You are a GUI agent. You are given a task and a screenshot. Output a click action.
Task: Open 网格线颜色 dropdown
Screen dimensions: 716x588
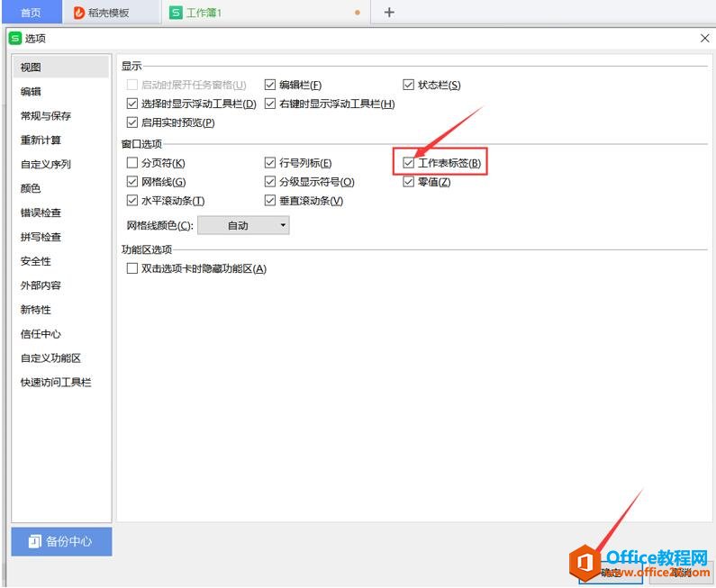pos(243,225)
